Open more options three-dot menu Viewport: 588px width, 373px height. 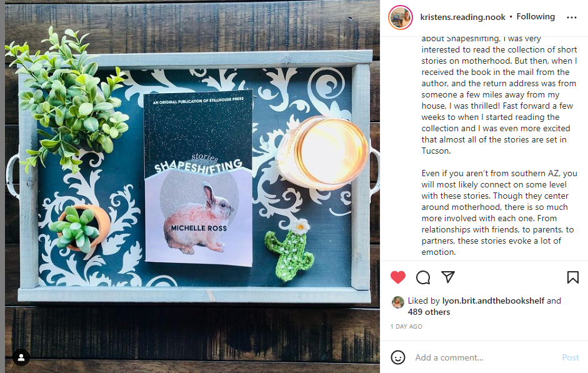pyautogui.click(x=572, y=17)
